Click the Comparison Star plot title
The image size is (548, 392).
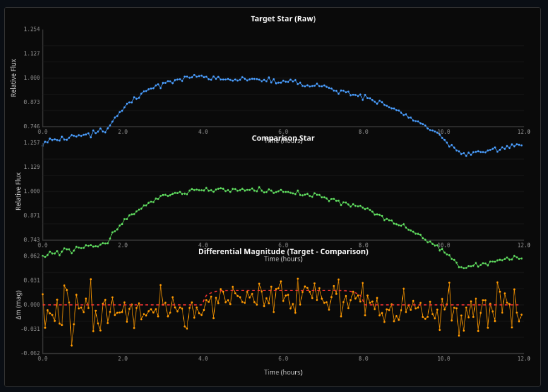[x=284, y=138]
